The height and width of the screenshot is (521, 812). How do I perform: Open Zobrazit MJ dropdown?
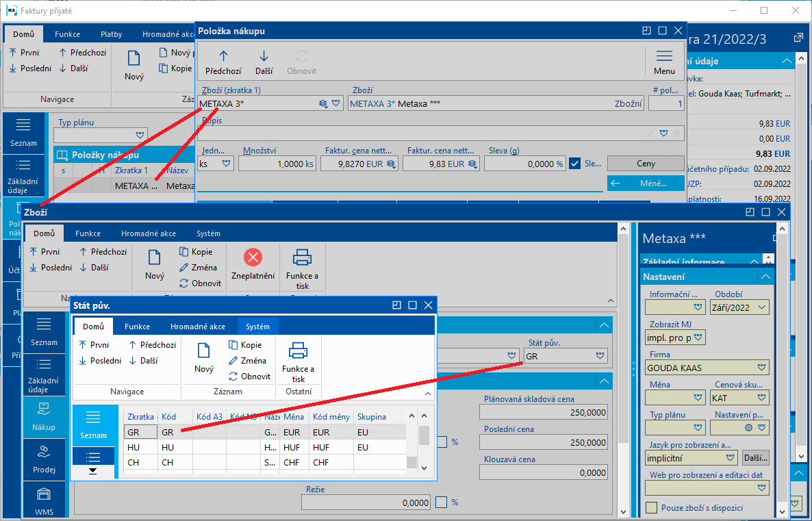click(698, 338)
